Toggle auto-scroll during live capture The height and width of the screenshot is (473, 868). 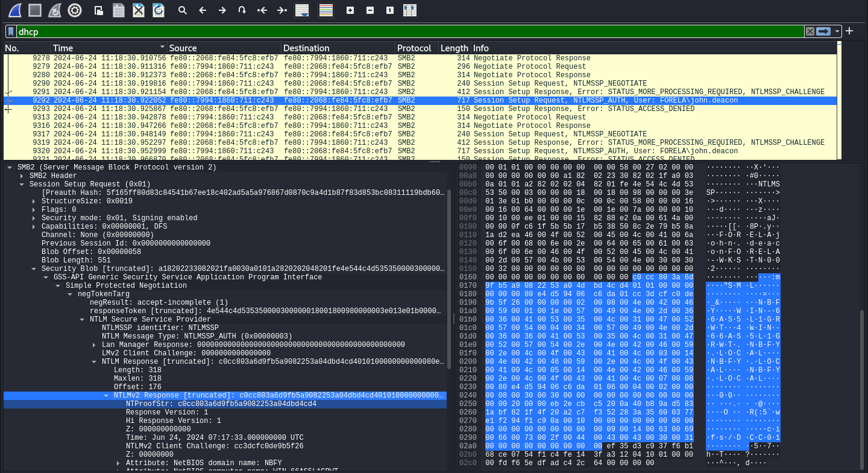[x=301, y=10]
